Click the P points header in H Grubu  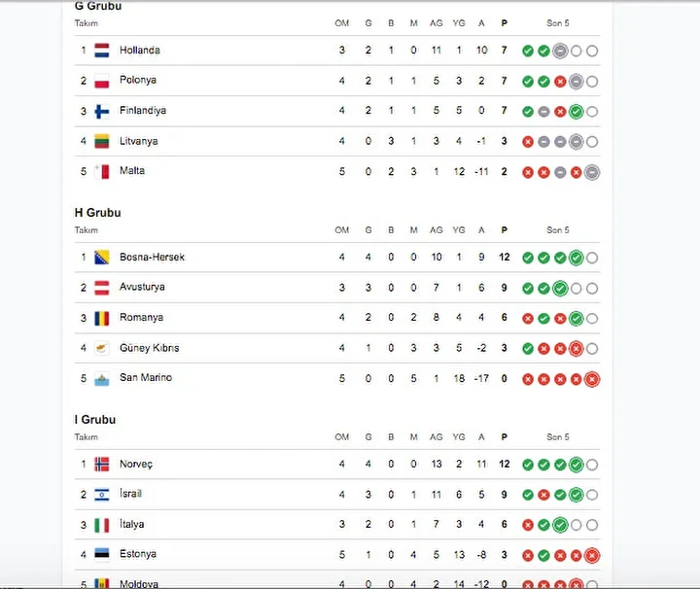[504, 230]
